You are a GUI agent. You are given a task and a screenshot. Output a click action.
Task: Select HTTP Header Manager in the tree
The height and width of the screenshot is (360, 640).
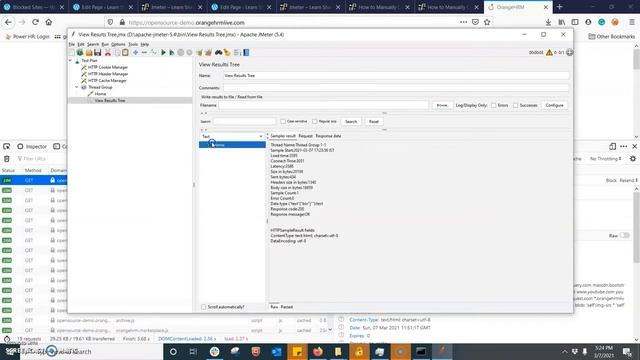[108, 74]
